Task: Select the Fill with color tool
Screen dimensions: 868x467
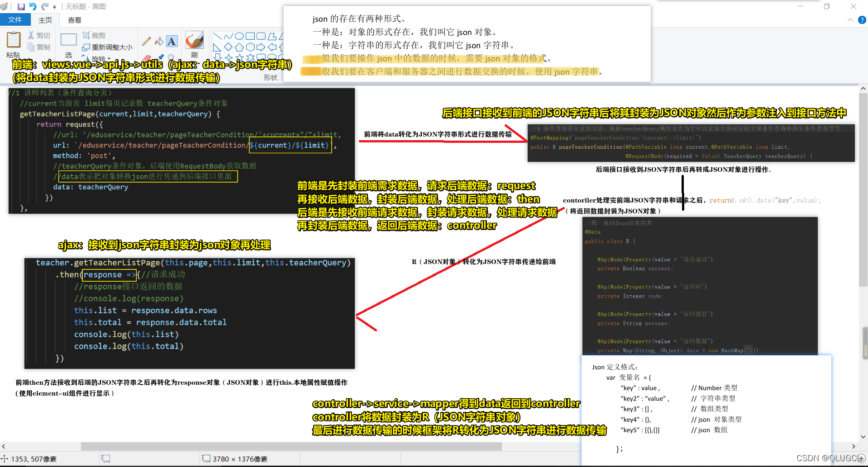Action: (x=159, y=42)
